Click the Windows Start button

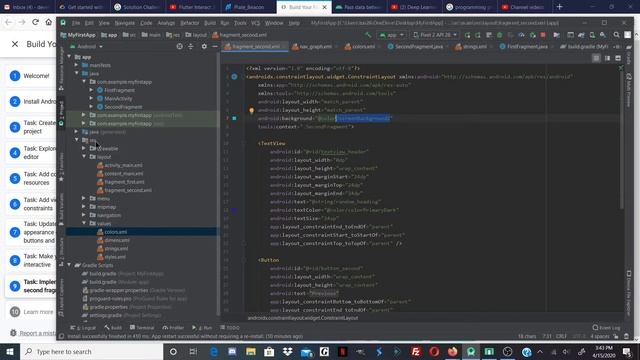point(10,351)
